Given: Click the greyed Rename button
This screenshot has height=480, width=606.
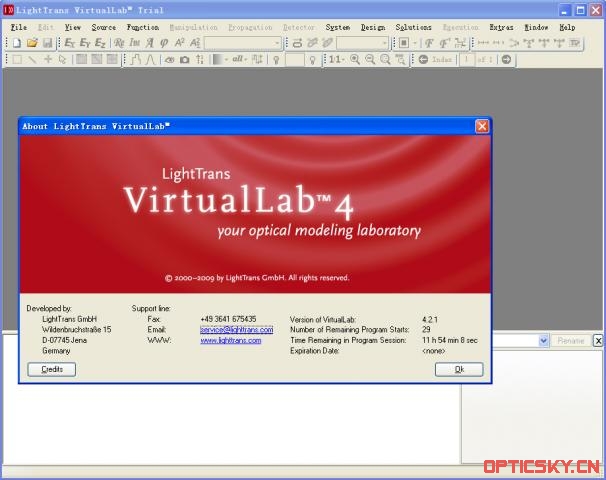Looking at the screenshot, I should click(571, 340).
